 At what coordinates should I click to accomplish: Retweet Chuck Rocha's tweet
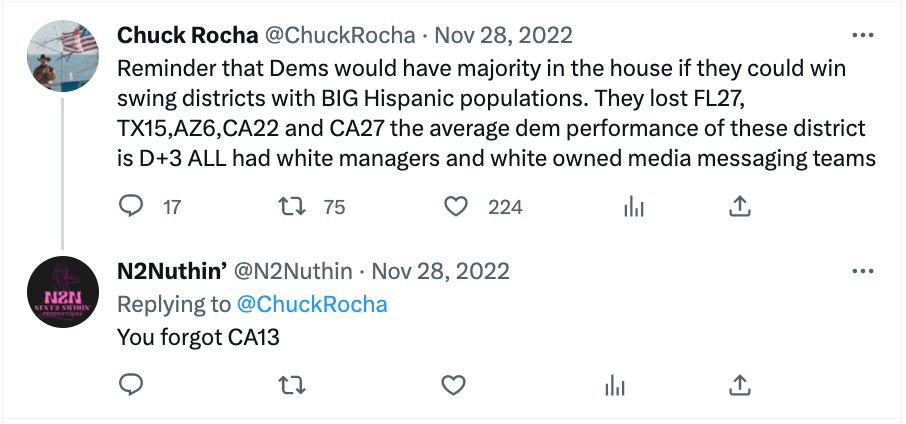click(x=293, y=206)
